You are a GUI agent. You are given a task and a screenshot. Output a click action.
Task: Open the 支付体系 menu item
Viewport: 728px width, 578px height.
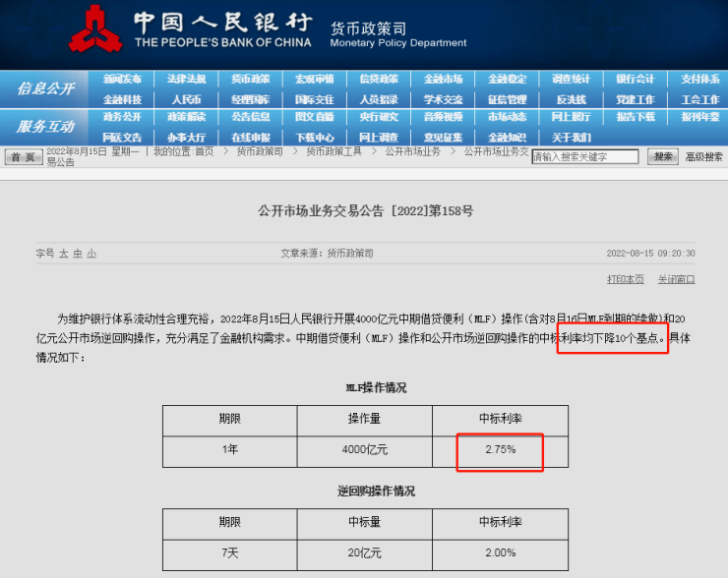[700, 80]
